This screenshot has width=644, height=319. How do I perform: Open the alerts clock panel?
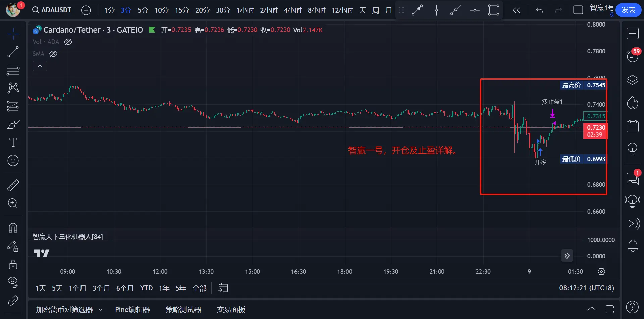[633, 56]
